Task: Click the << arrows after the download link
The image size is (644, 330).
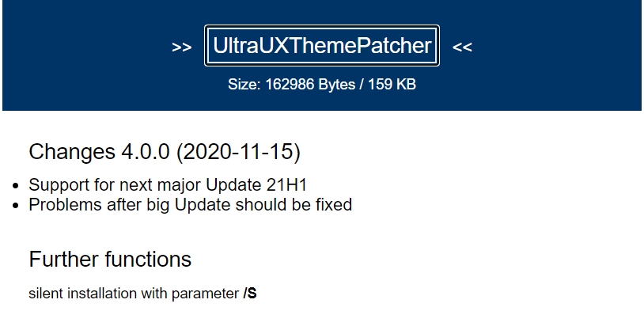Action: (462, 47)
